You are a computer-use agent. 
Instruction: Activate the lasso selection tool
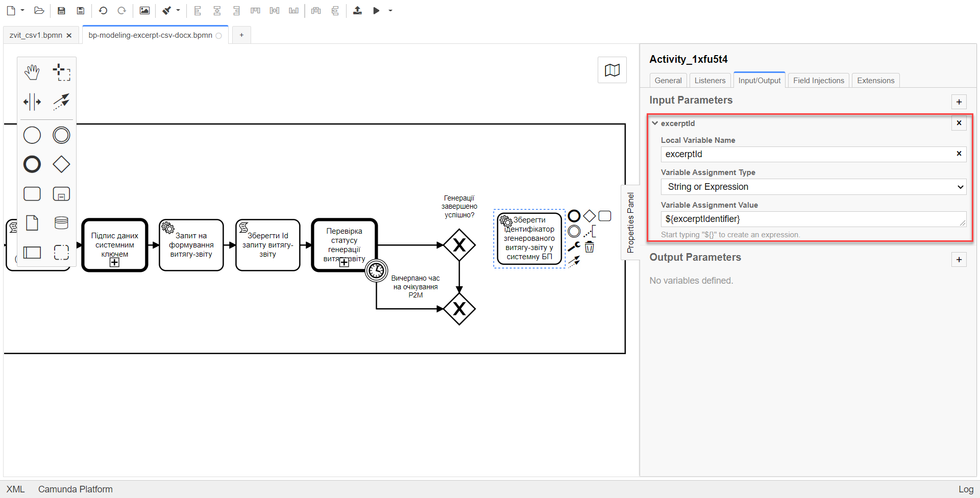[x=61, y=72]
